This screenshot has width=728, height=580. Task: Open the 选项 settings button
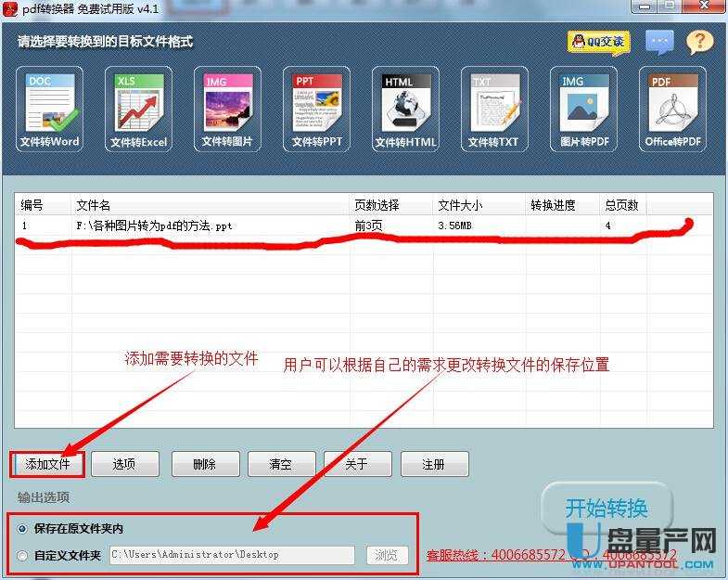(x=124, y=464)
